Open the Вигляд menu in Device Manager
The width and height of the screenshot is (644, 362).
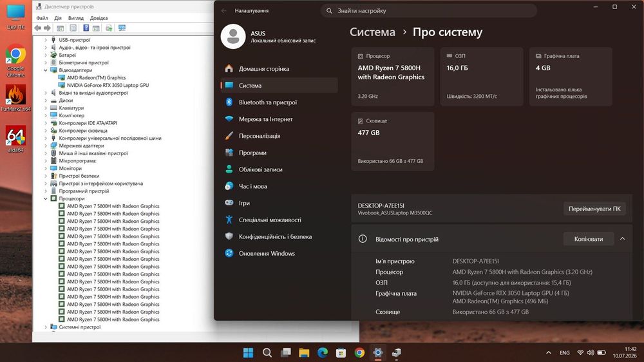75,18
